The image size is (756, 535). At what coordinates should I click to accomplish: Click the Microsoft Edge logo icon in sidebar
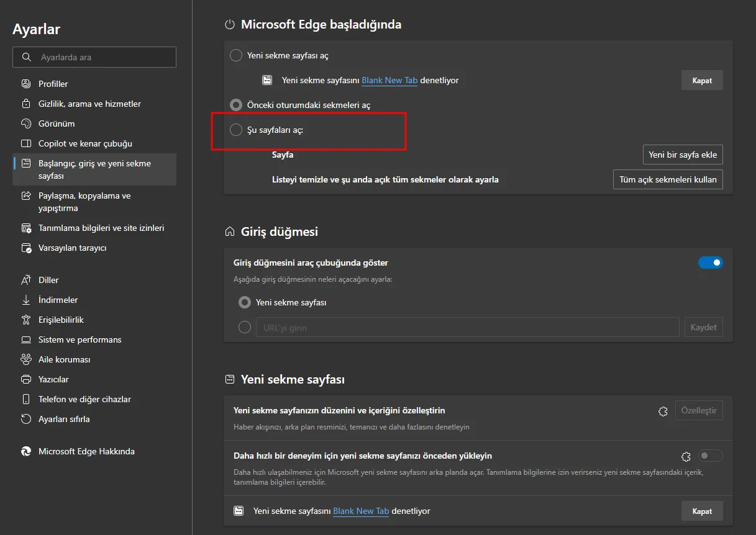[26, 451]
